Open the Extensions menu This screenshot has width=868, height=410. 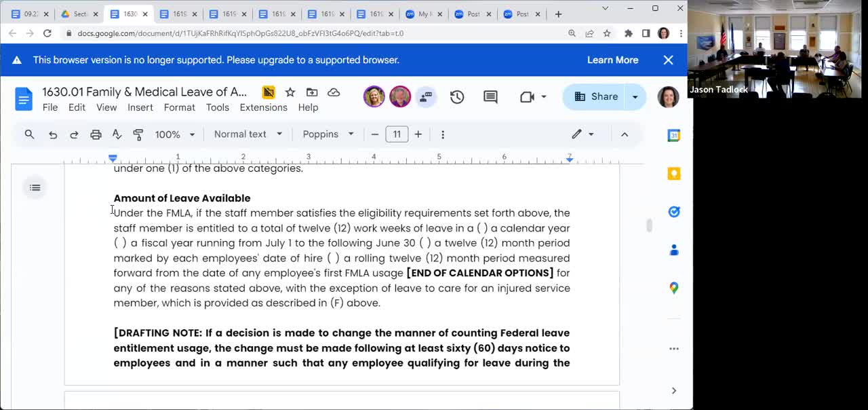[x=263, y=107]
